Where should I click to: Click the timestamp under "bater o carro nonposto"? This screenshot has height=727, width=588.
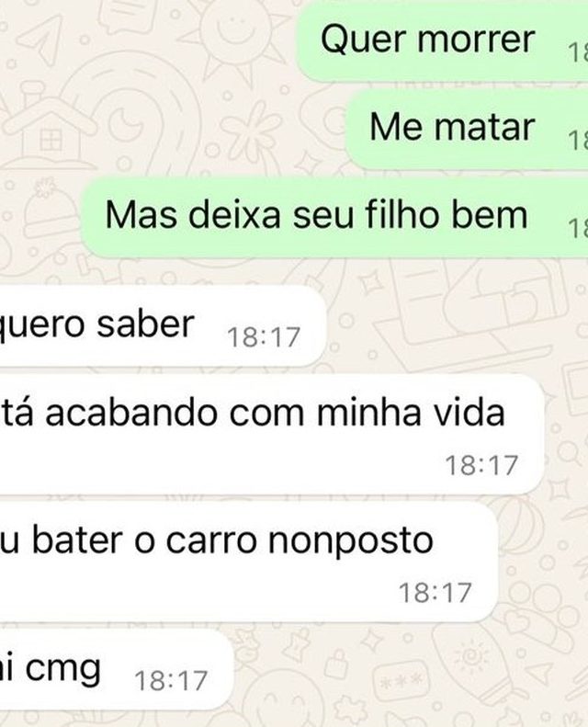[x=435, y=593]
